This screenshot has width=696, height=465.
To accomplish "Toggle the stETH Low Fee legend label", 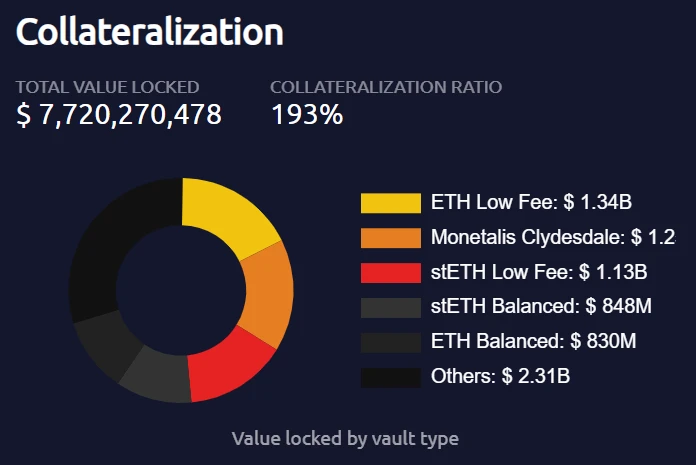I will pos(539,272).
